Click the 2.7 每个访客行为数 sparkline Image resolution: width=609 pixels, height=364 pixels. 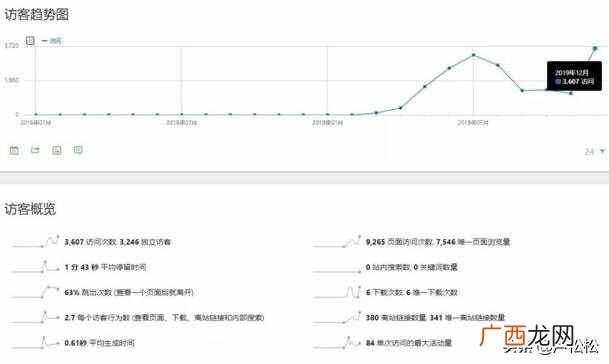(35, 317)
